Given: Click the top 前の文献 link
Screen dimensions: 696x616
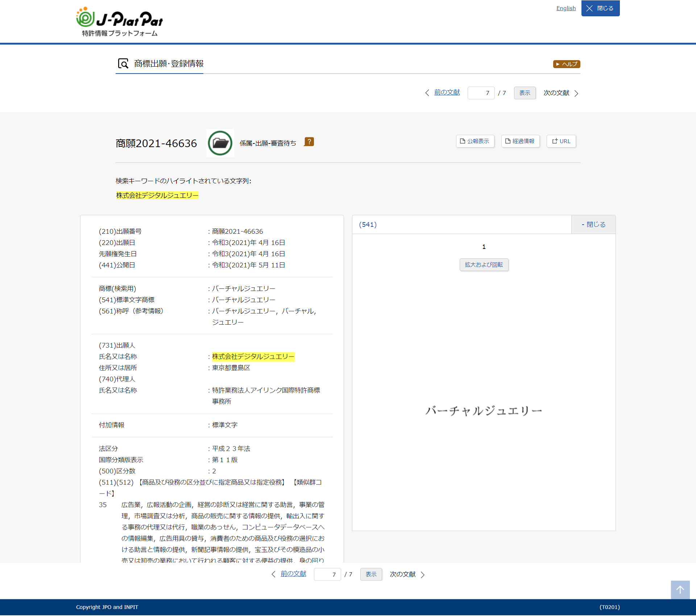Looking at the screenshot, I should point(447,93).
